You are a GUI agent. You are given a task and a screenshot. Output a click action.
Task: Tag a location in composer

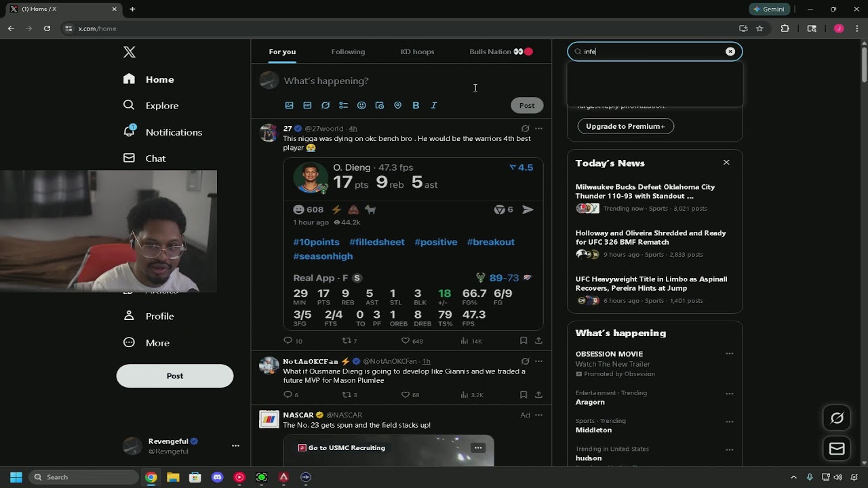(x=398, y=105)
